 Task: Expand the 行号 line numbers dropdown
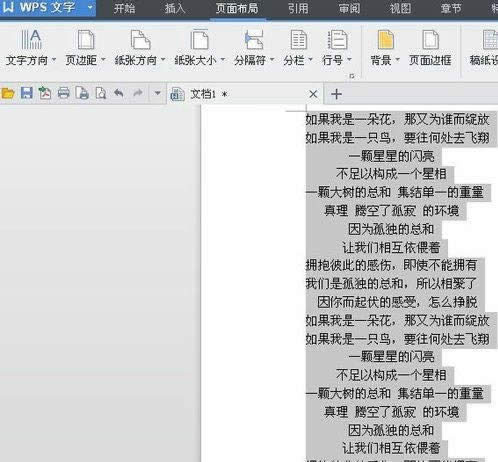[349, 60]
